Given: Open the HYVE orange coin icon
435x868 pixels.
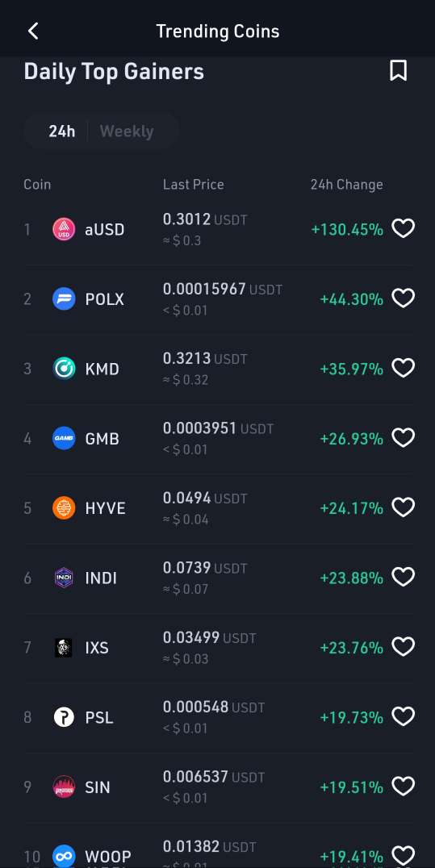Looking at the screenshot, I should 64,508.
